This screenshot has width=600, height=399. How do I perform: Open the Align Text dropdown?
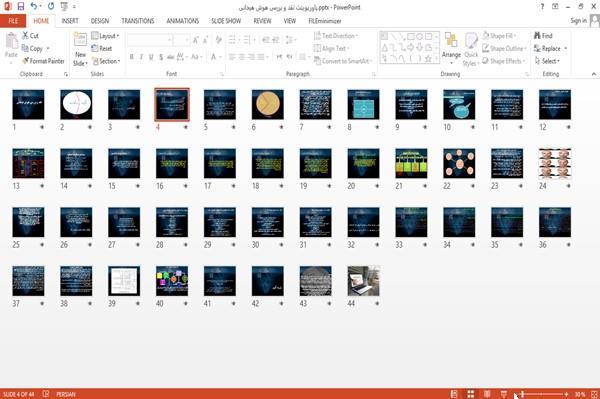tap(331, 48)
